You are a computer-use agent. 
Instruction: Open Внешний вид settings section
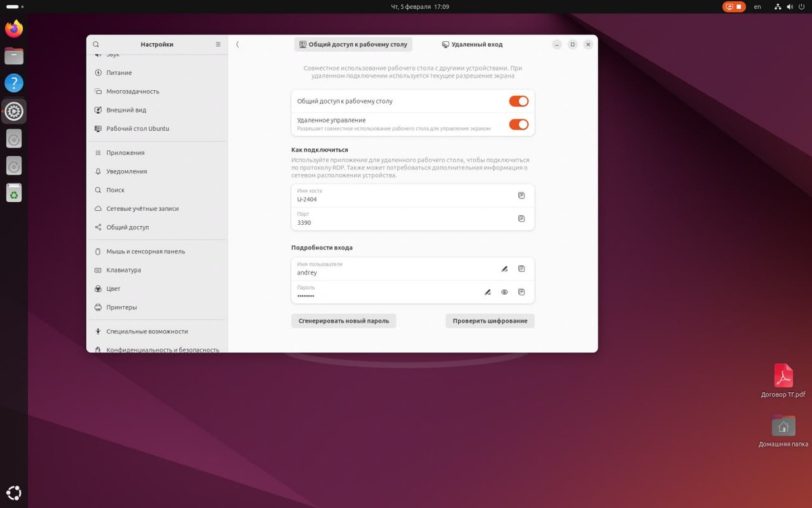[x=157, y=110]
